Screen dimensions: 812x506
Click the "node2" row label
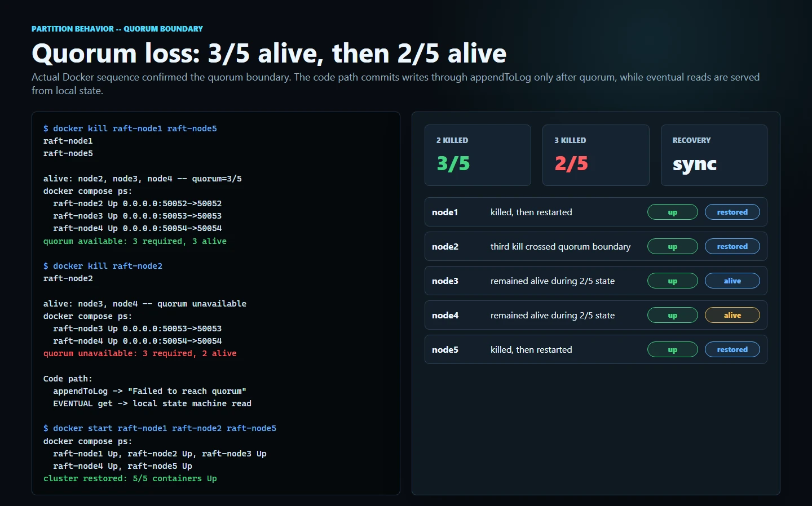click(445, 247)
